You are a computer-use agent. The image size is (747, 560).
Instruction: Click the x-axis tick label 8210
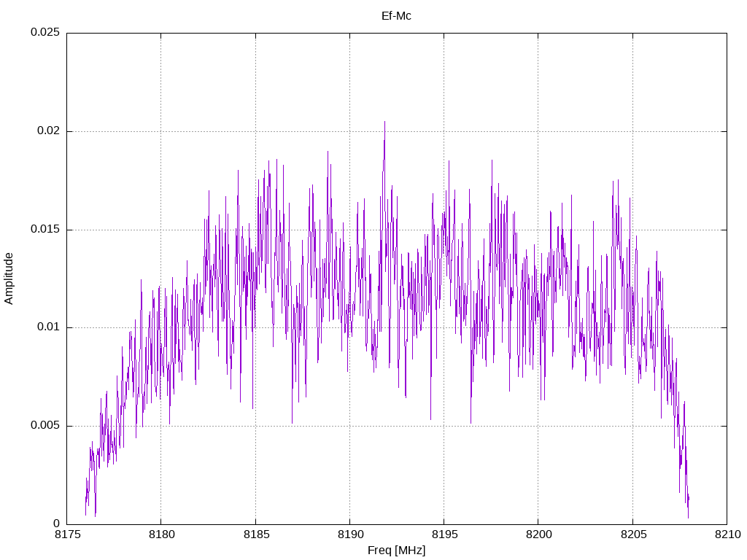728,534
